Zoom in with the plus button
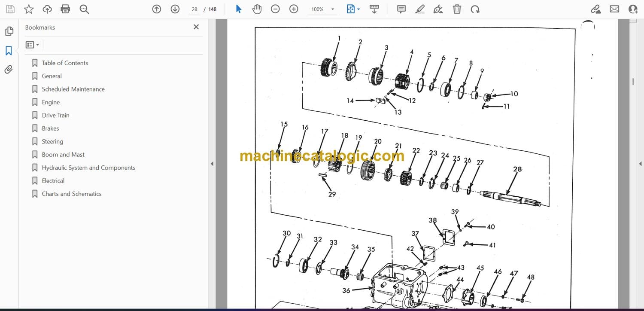This screenshot has height=311, width=644. click(x=294, y=9)
